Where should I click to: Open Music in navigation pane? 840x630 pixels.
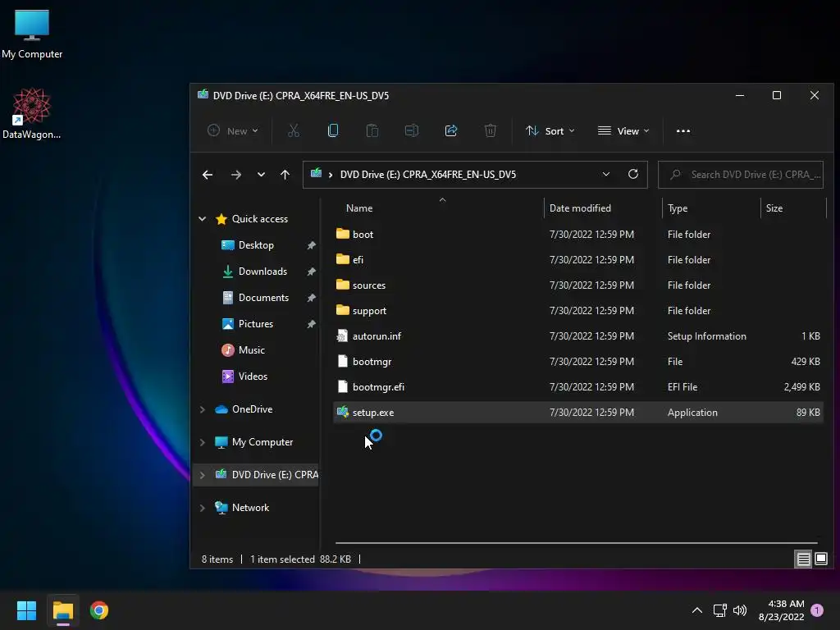pos(251,349)
